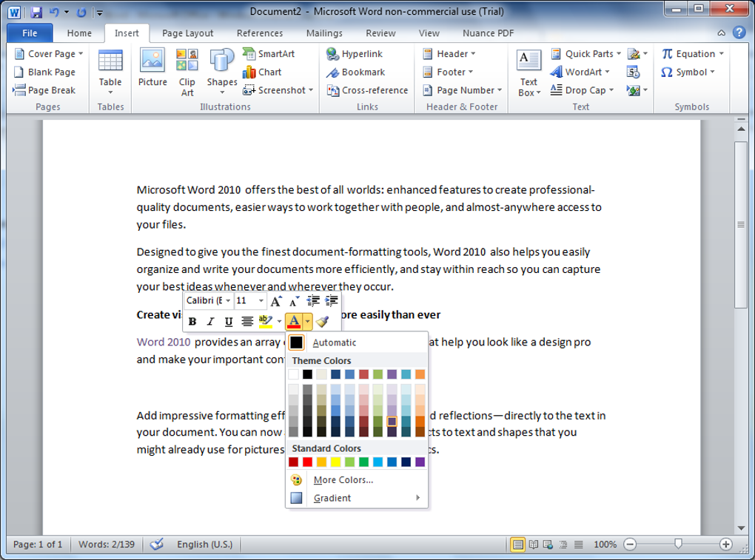
Task: Click the Date & Time icon in Text group
Action: tap(633, 72)
